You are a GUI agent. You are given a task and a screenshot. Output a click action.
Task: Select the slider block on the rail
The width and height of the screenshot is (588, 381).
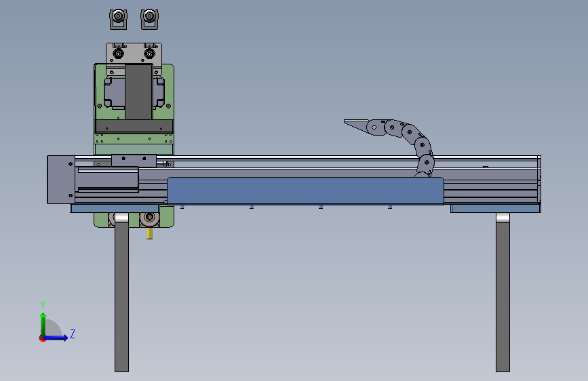(x=134, y=161)
